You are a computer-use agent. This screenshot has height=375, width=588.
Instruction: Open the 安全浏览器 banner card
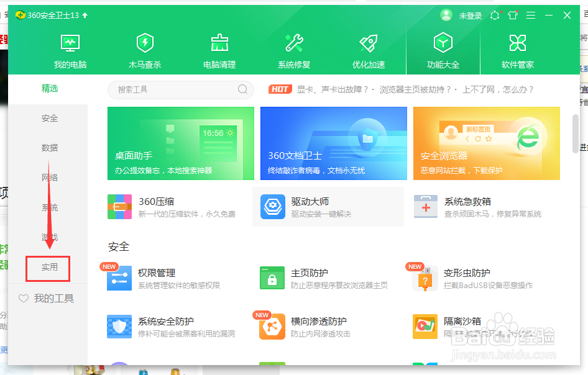click(487, 143)
